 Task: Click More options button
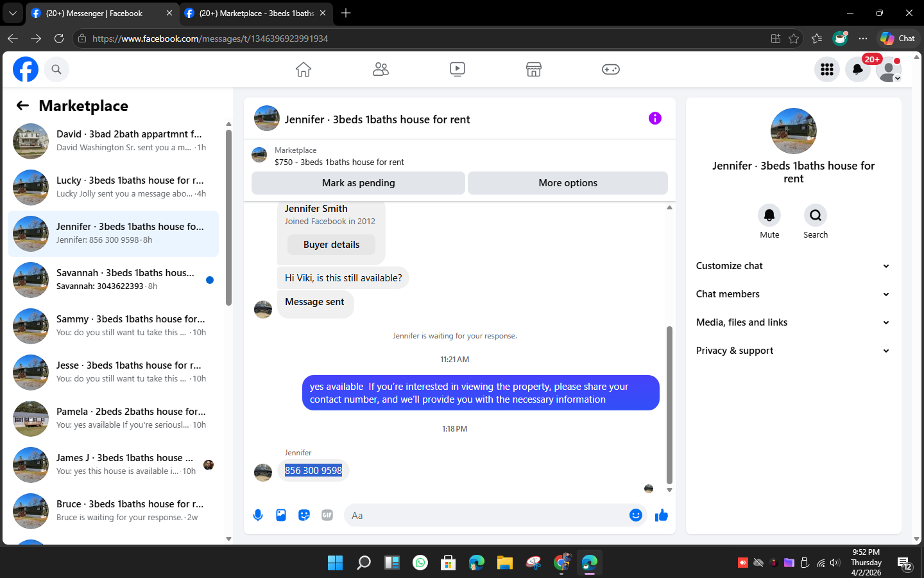click(568, 183)
